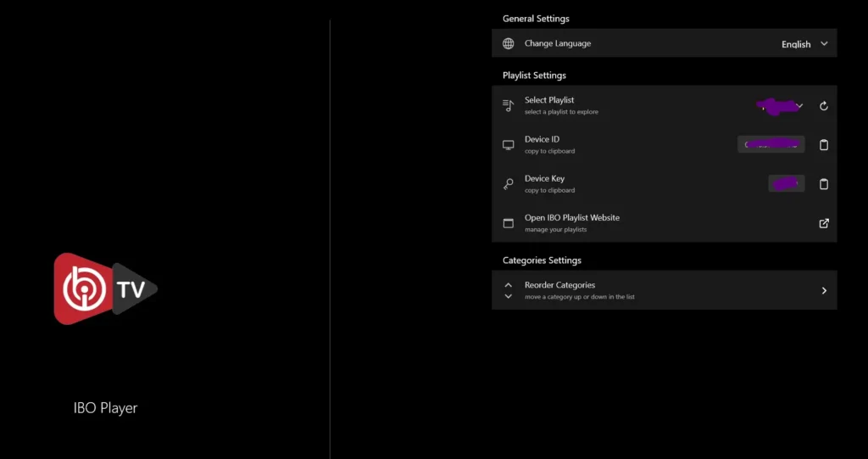
Task: Copy Device Key to clipboard
Action: click(824, 184)
